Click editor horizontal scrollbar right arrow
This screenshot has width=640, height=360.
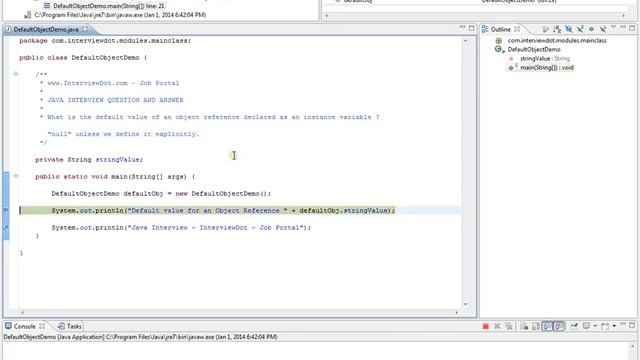[x=456, y=313]
